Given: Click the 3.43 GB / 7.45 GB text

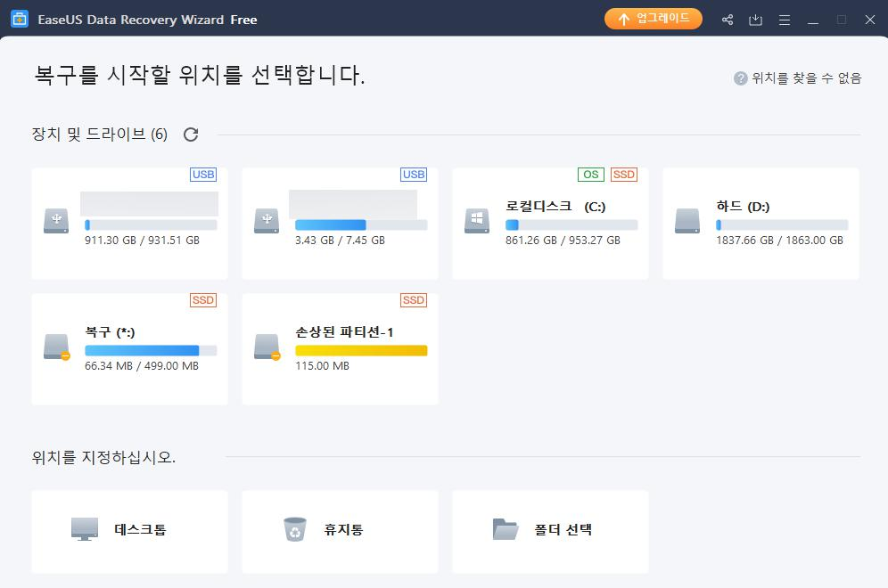Looking at the screenshot, I should pos(340,241).
